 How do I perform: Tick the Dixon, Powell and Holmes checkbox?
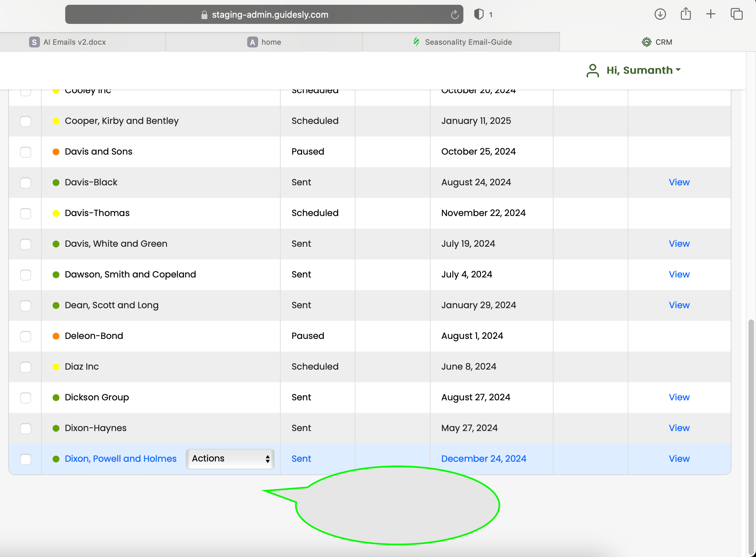tap(26, 459)
